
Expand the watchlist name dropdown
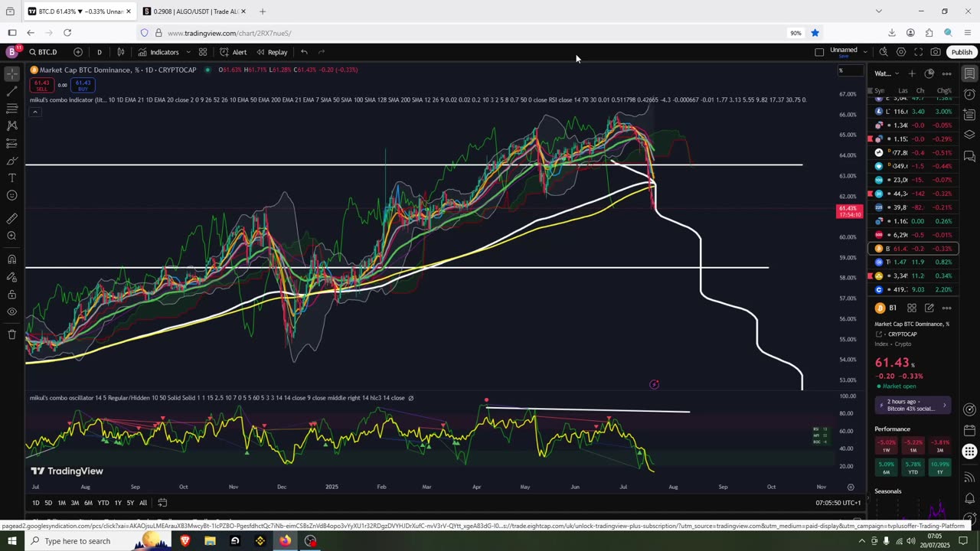click(886, 73)
